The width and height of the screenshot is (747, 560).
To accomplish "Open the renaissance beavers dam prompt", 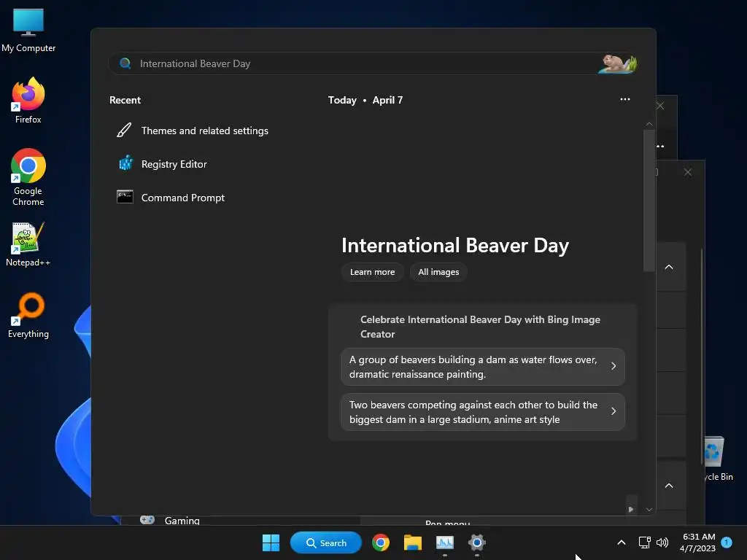I will [x=483, y=367].
